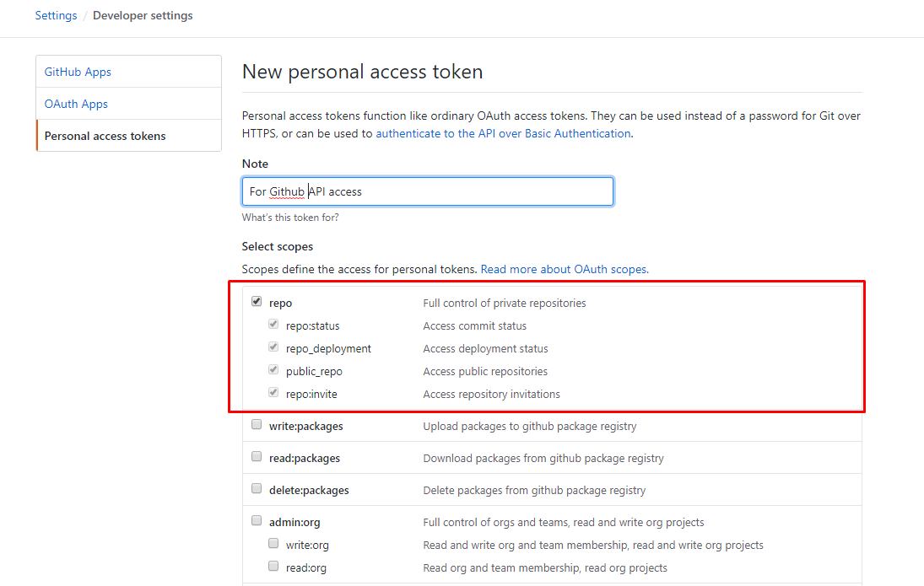Uncheck the repo scope checkbox
This screenshot has width=924, height=586.
click(257, 302)
